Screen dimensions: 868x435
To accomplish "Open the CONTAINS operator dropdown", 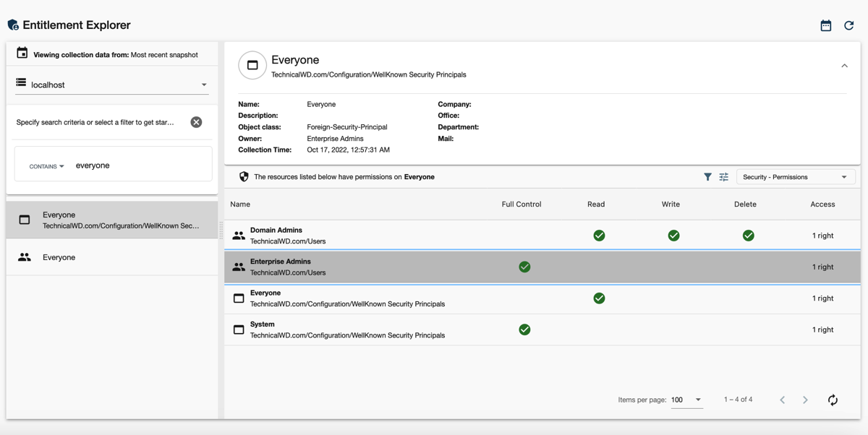I will click(46, 166).
